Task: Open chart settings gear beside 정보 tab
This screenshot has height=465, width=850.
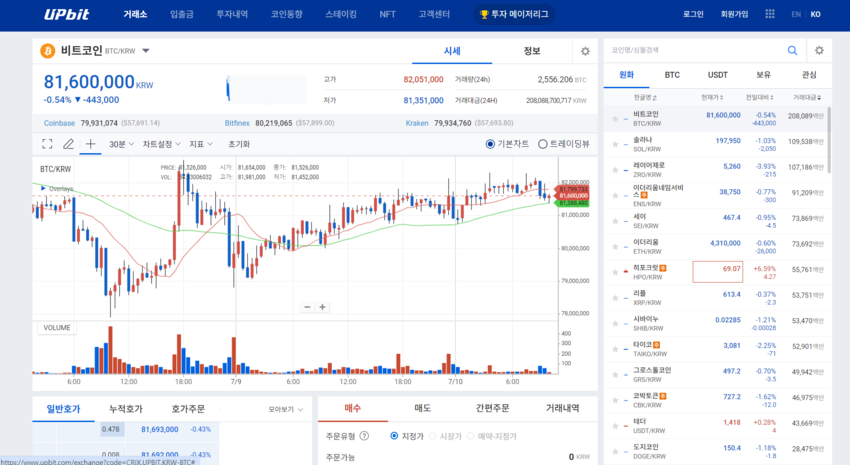Action: tap(585, 51)
